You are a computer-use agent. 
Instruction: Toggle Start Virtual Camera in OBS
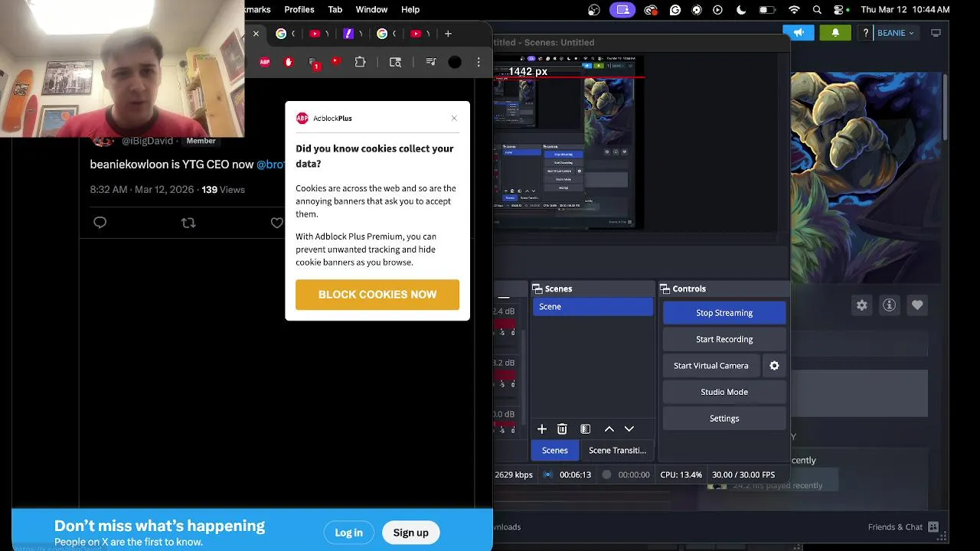(x=711, y=366)
